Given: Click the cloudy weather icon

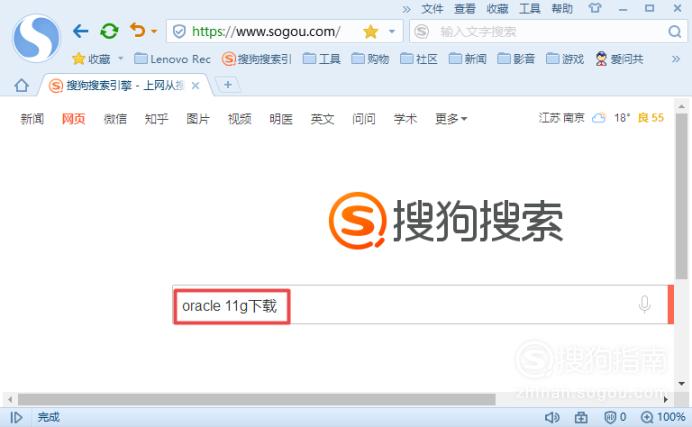Looking at the screenshot, I should pos(599,118).
